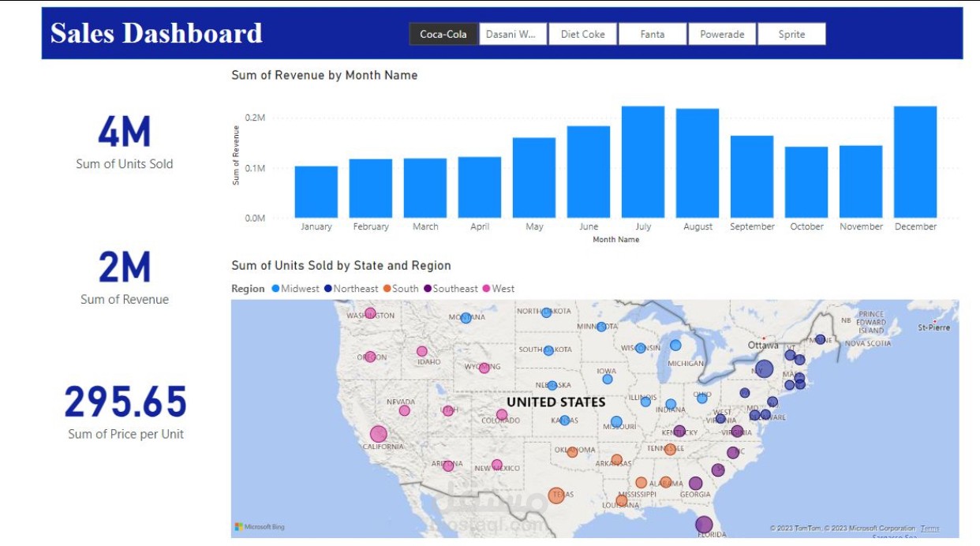Click the 2M Sum of Revenue card

[x=125, y=278]
